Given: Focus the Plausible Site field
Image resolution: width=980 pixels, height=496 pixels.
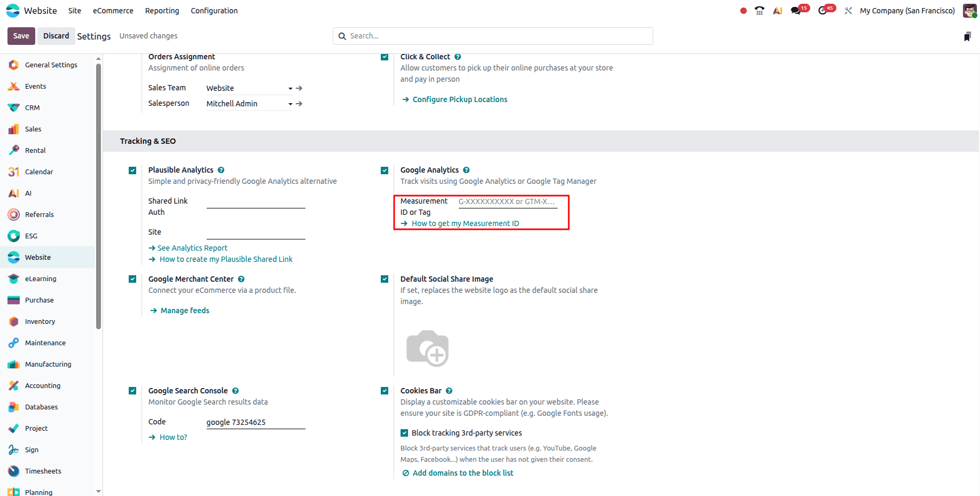Looking at the screenshot, I should click(x=256, y=232).
